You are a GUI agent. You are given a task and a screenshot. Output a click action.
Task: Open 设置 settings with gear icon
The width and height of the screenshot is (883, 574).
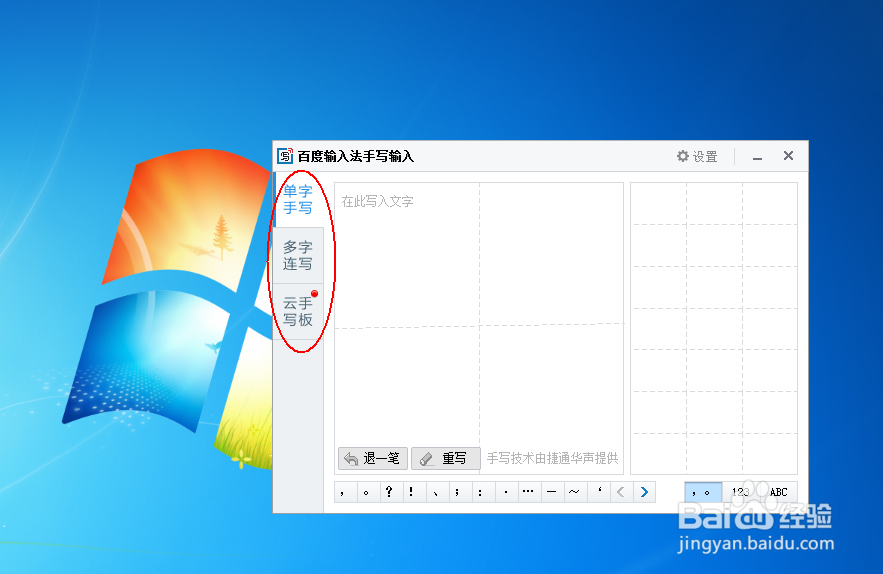click(x=697, y=156)
